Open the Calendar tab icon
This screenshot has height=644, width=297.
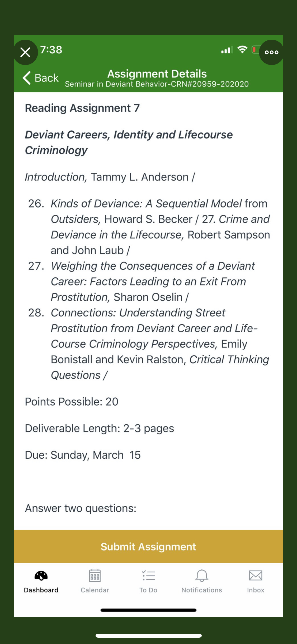pos(95,576)
